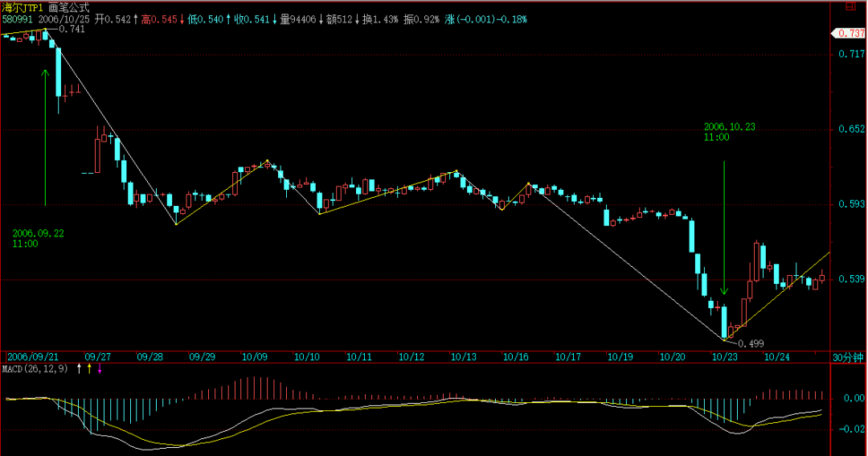The width and height of the screenshot is (868, 456).
Task: Click the amount value 额512
Action: pyautogui.click(x=339, y=19)
